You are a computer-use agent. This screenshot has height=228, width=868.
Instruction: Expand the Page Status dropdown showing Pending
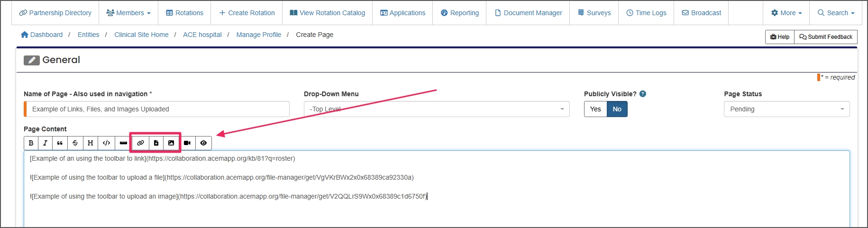tap(786, 109)
